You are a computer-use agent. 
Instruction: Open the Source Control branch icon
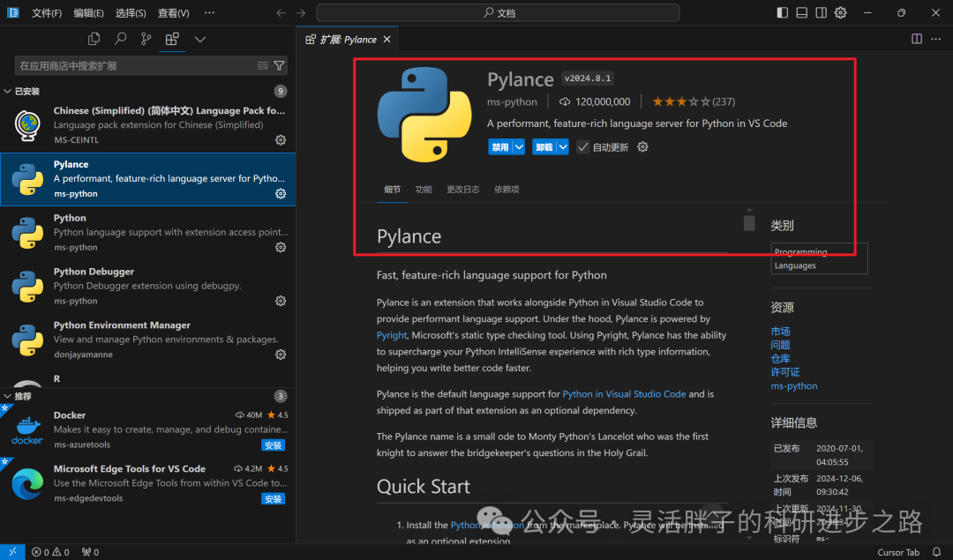pos(146,39)
